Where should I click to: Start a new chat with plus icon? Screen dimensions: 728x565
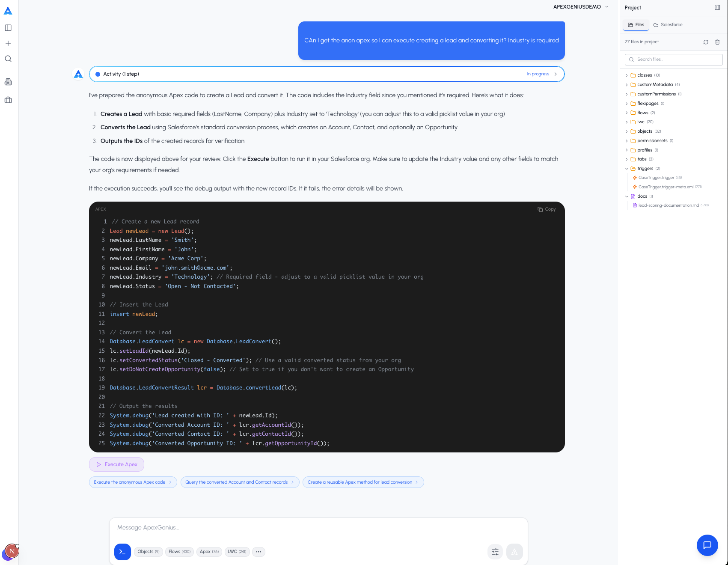pos(8,43)
